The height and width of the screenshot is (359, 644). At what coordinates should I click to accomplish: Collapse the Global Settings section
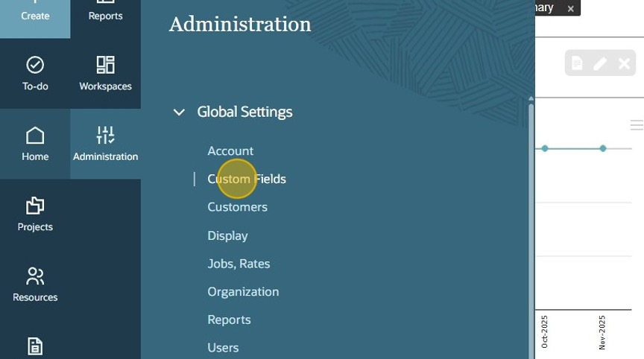(x=179, y=112)
